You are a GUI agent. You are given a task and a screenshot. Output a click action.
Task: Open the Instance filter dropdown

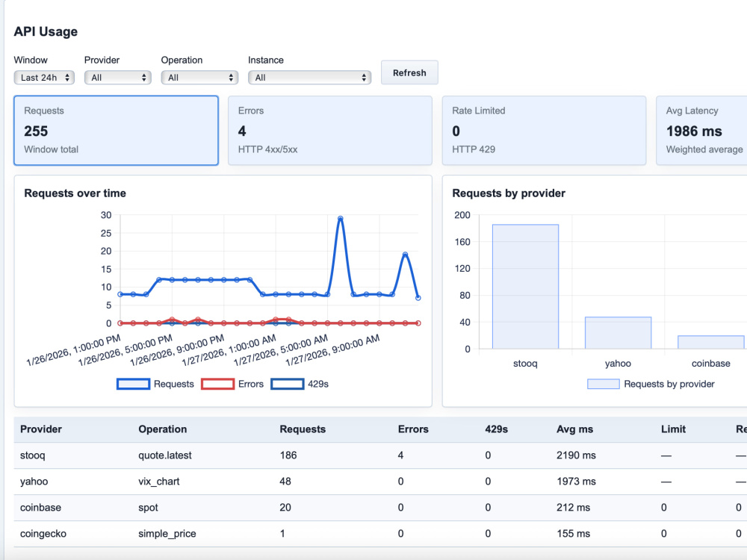tap(309, 77)
